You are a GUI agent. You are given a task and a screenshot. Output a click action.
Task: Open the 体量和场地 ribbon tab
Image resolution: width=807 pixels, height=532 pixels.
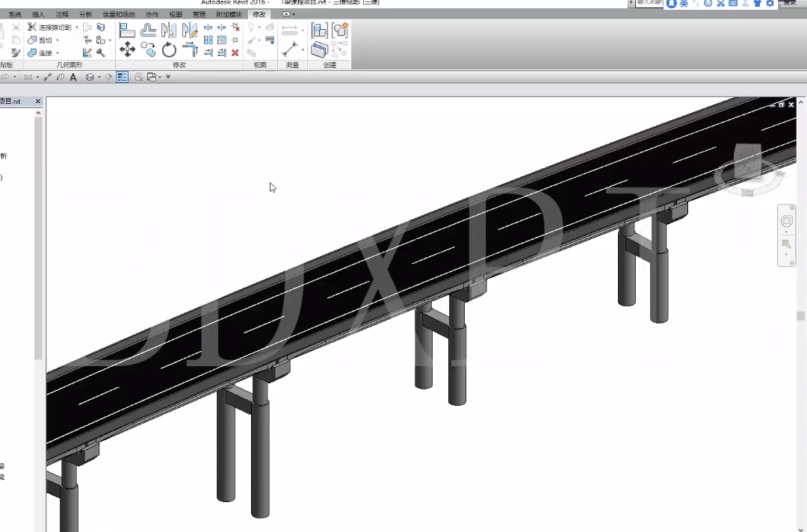pyautogui.click(x=118, y=14)
